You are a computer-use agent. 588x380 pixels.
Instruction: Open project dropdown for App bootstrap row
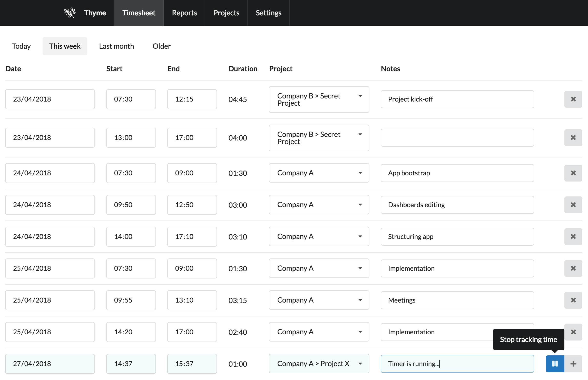319,173
